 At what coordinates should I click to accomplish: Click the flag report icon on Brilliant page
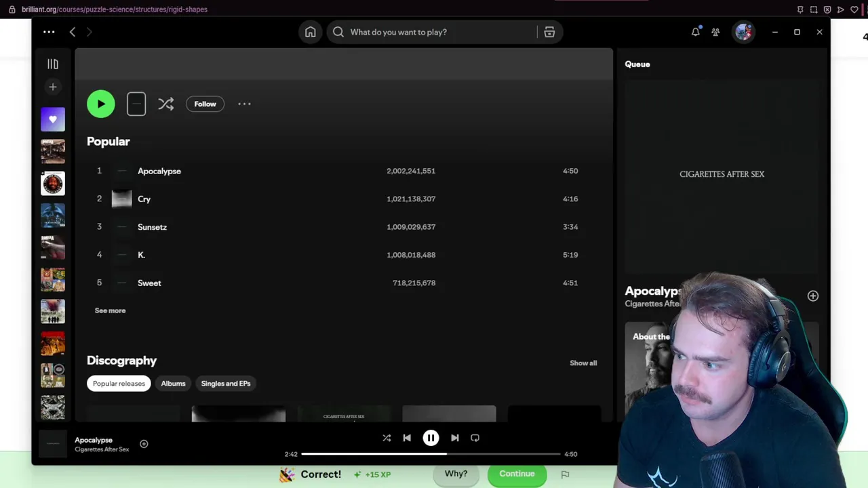click(565, 474)
